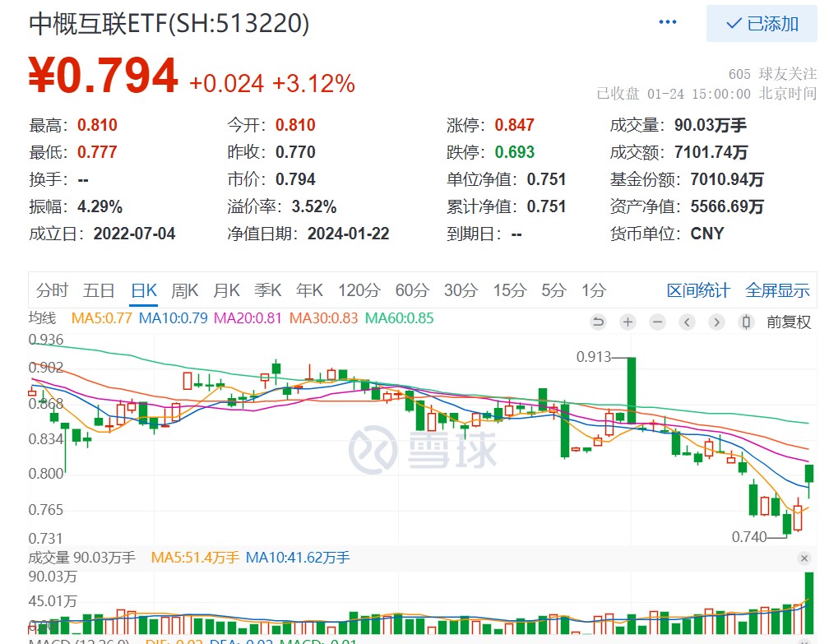Click the volume MA5:51.4万手 label
The height and width of the screenshot is (644, 829).
coord(195,558)
